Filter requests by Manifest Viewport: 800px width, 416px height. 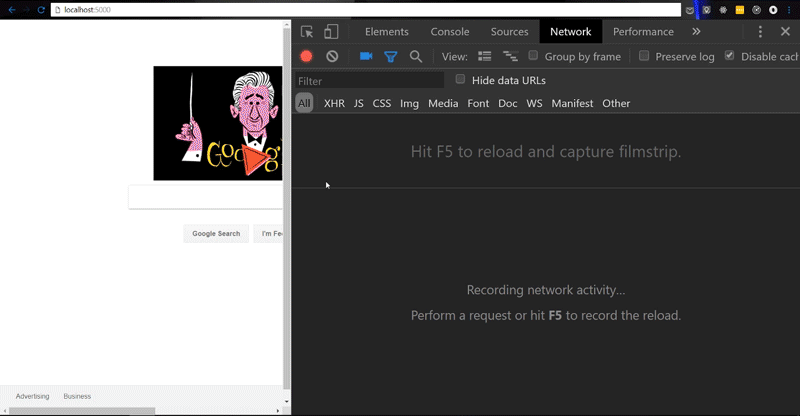point(572,103)
